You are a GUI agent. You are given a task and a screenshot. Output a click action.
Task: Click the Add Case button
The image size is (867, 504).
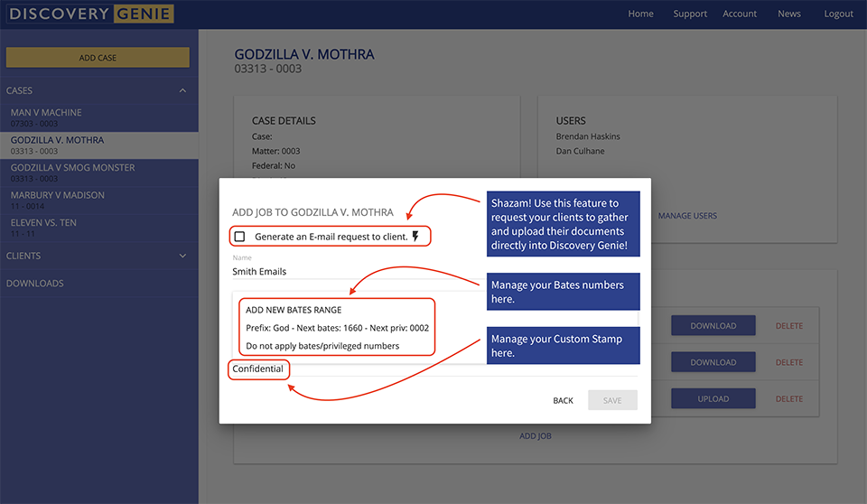click(x=98, y=58)
